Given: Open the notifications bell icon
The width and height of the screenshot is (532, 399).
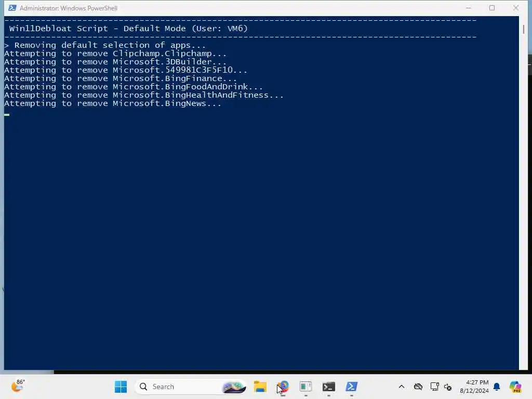Looking at the screenshot, I should tap(497, 387).
